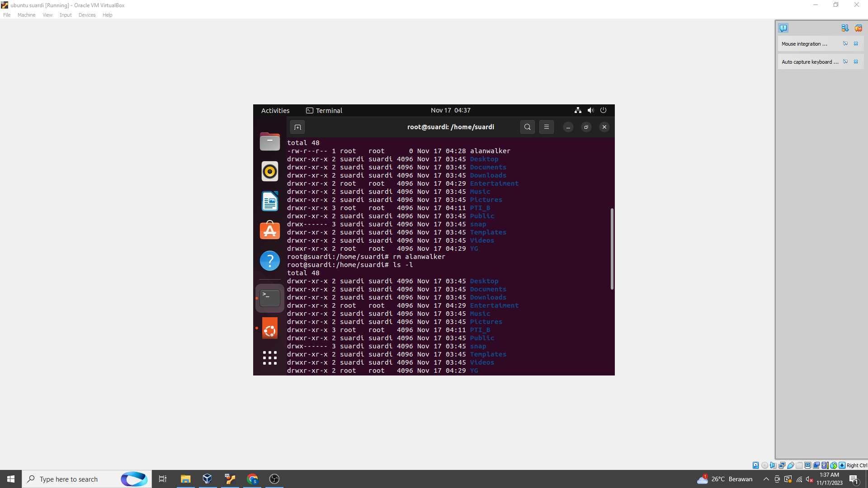Open the Help icon in dock
The height and width of the screenshot is (488, 868).
270,261
